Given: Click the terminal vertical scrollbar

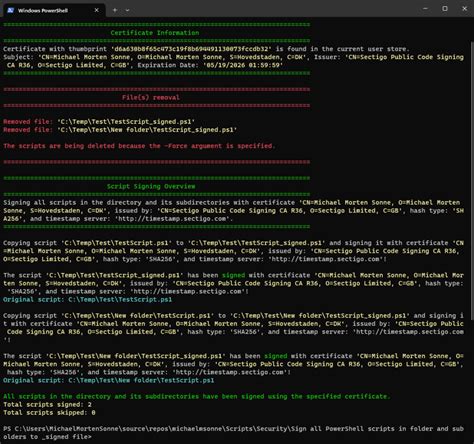Looking at the screenshot, I should click(x=472, y=180).
